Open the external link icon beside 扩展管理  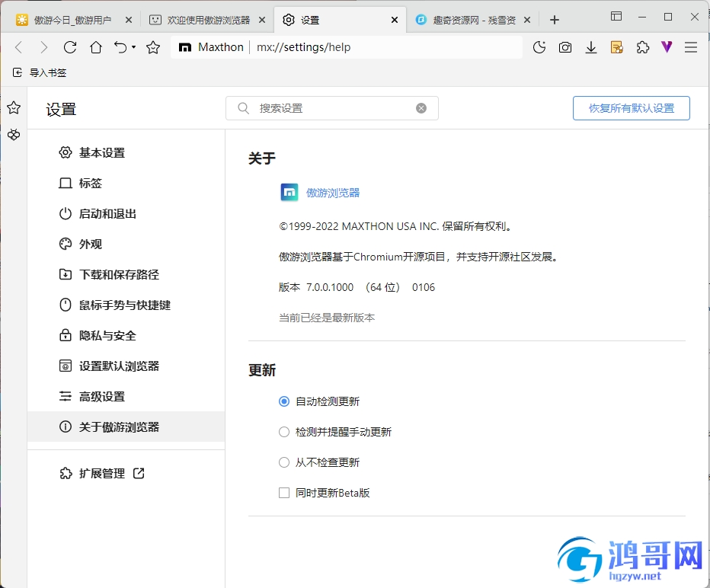click(139, 474)
